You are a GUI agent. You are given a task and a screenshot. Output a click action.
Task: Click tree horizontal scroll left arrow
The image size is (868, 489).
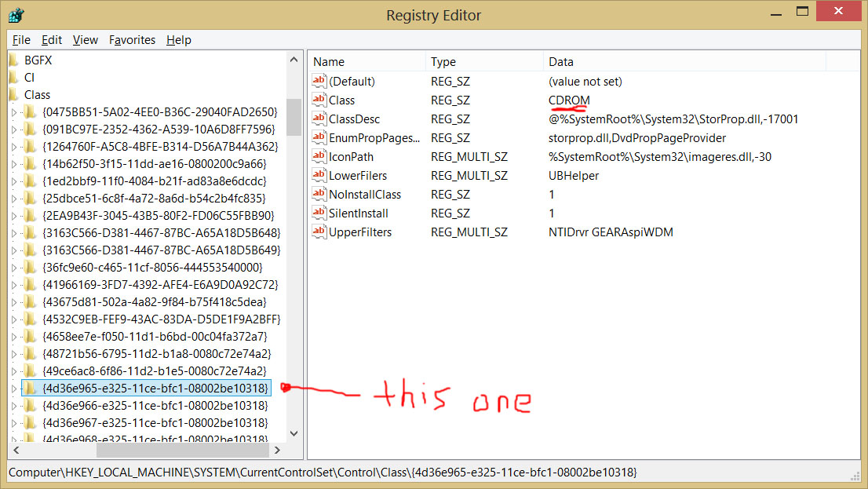pos(16,451)
